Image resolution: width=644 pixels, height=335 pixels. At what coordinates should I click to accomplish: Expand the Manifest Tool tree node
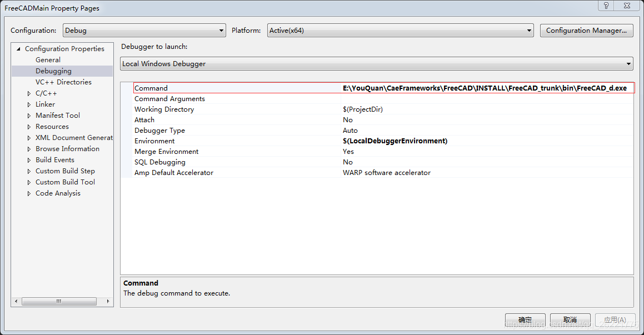pyautogui.click(x=29, y=116)
